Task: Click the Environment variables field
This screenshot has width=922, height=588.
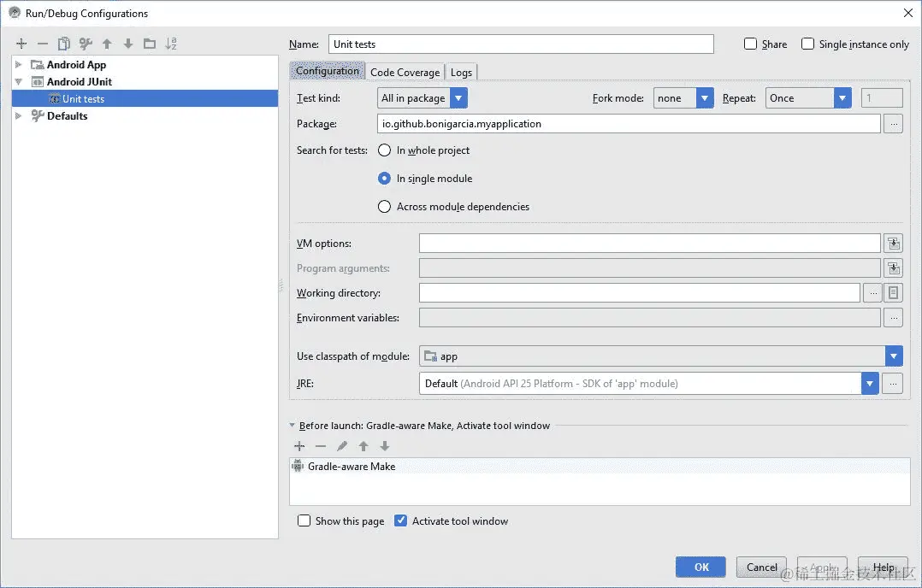Action: click(x=650, y=318)
